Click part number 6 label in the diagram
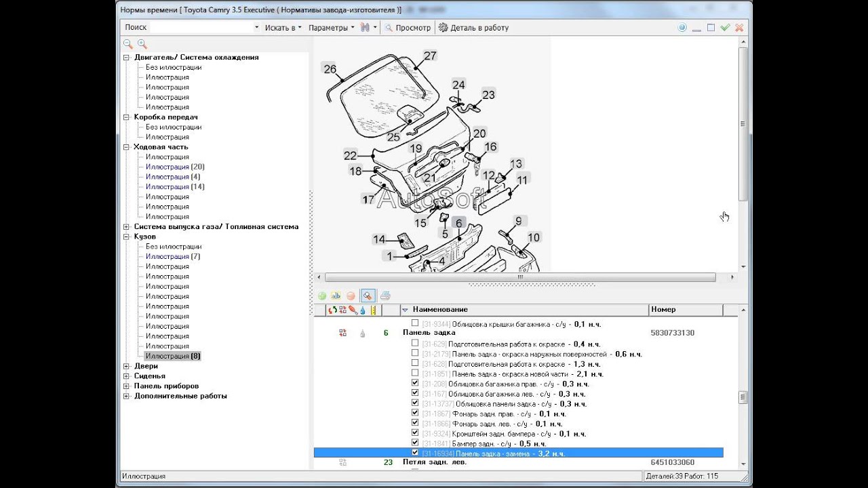 coord(458,224)
